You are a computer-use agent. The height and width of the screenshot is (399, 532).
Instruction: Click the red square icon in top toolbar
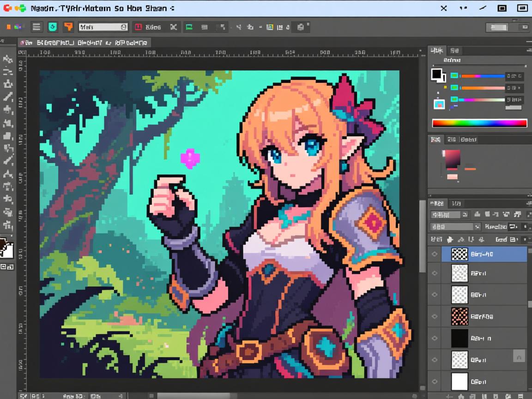click(x=138, y=27)
